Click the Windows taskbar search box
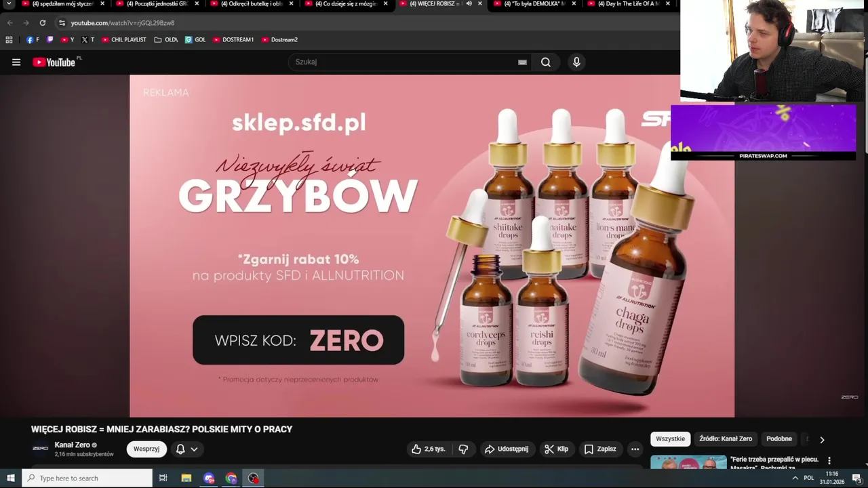 [87, 479]
